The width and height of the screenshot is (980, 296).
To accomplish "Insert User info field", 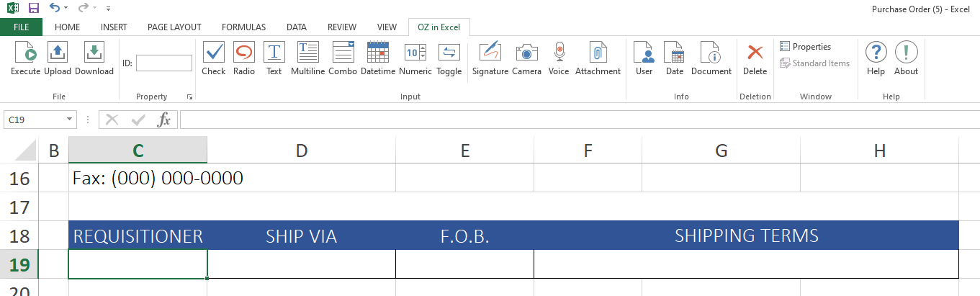I will 644,58.
